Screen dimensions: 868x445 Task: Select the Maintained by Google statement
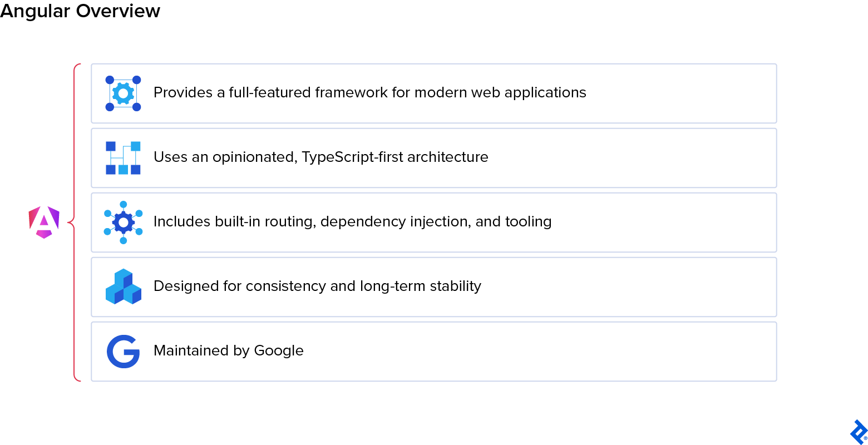coord(228,350)
